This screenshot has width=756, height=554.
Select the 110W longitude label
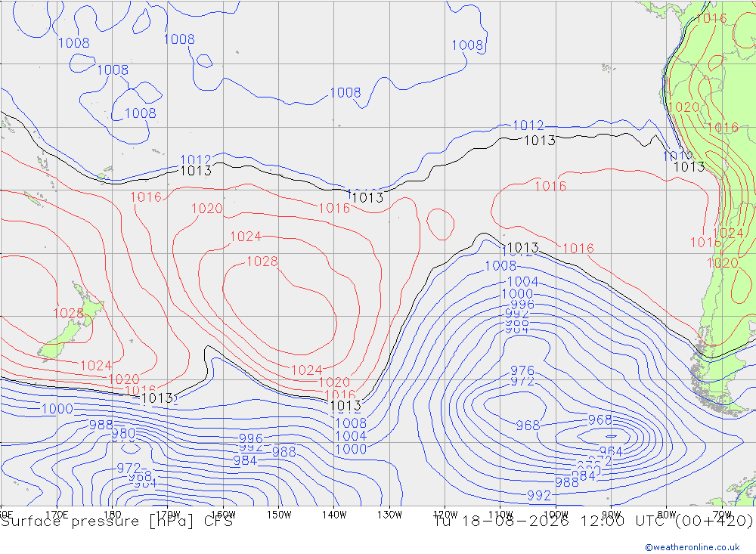point(500,515)
